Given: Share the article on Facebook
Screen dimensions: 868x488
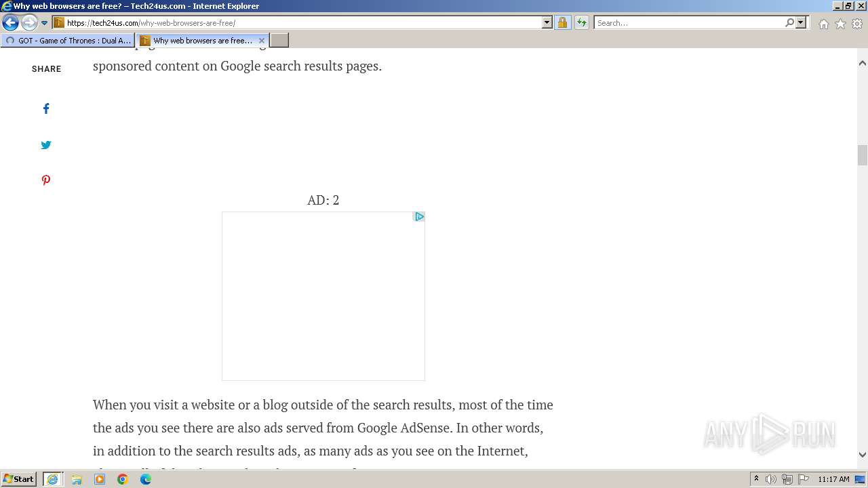Looking at the screenshot, I should click(x=46, y=108).
